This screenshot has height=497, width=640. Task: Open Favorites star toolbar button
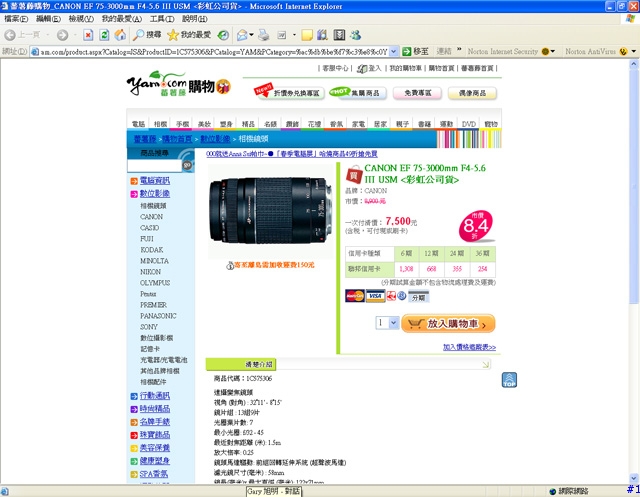coord(189,35)
